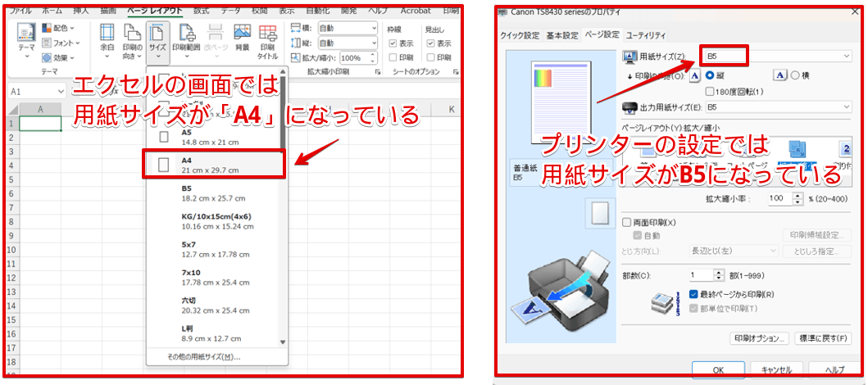Image resolution: width=868 pixels, height=385 pixels.
Task: Select 六切 paper size
Action: click(x=213, y=305)
